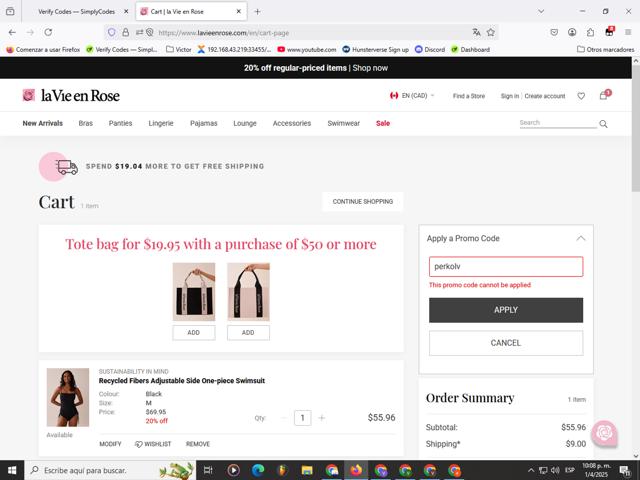The width and height of the screenshot is (640, 480).
Task: Open Task View in the taskbar
Action: pyautogui.click(x=208, y=470)
